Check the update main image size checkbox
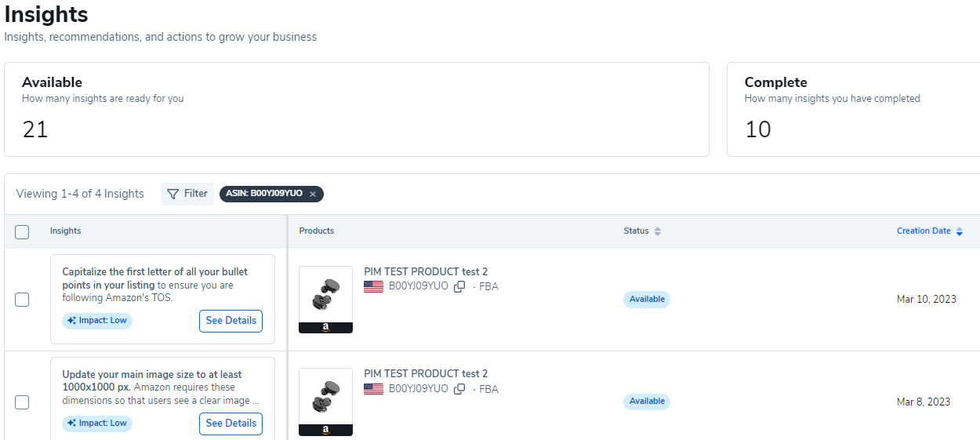Image resolution: width=980 pixels, height=440 pixels. point(22,402)
